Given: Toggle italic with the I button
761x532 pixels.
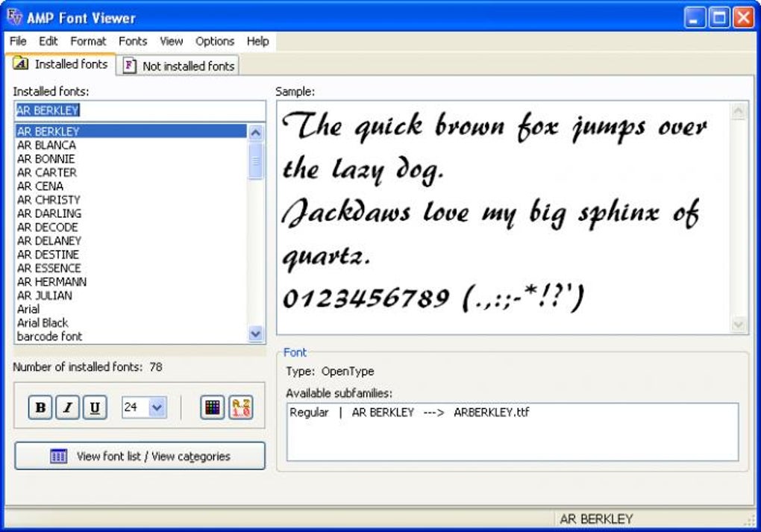Looking at the screenshot, I should coord(67,407).
